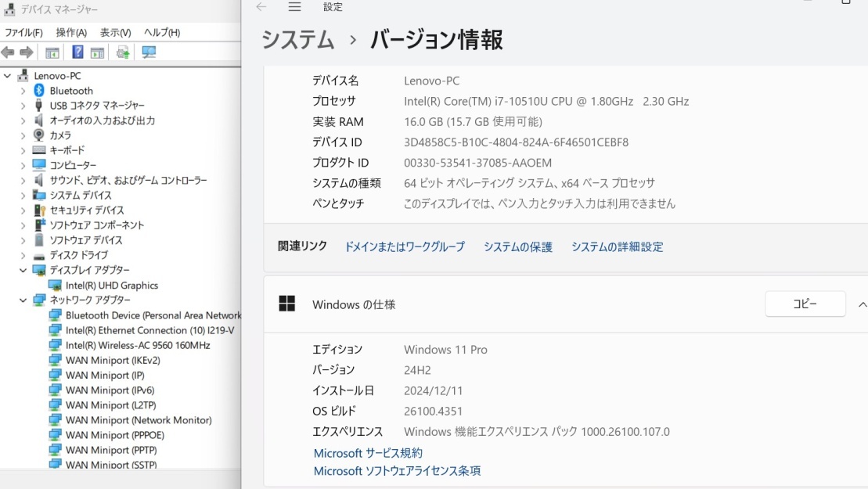Open ドメインまたはワークグループ link
The image size is (868, 489).
tap(405, 246)
